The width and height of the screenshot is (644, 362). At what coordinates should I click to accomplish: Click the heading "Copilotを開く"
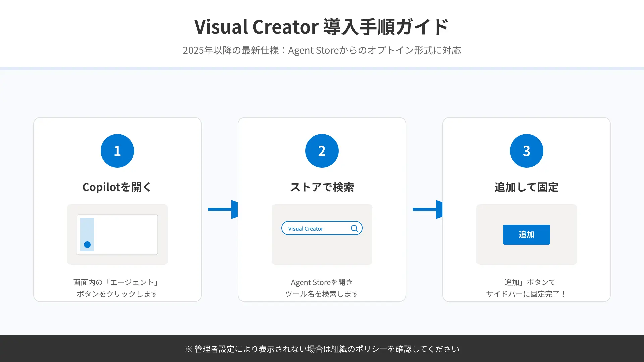click(x=117, y=187)
